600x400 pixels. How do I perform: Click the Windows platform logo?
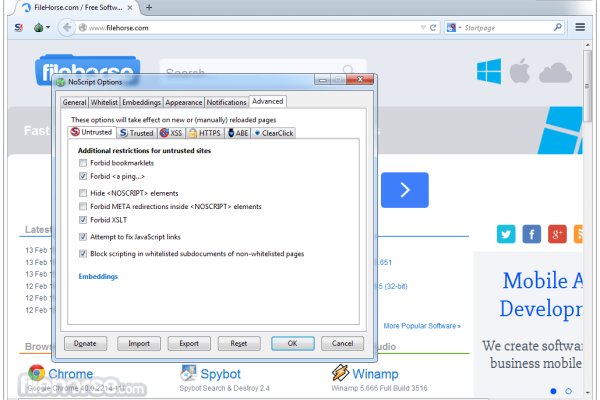click(x=489, y=71)
